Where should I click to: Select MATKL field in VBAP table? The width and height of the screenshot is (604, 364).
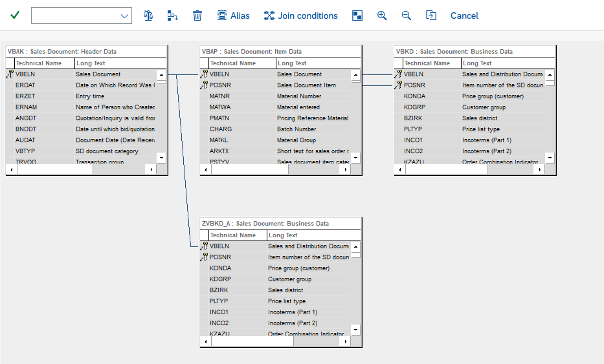coord(275,140)
